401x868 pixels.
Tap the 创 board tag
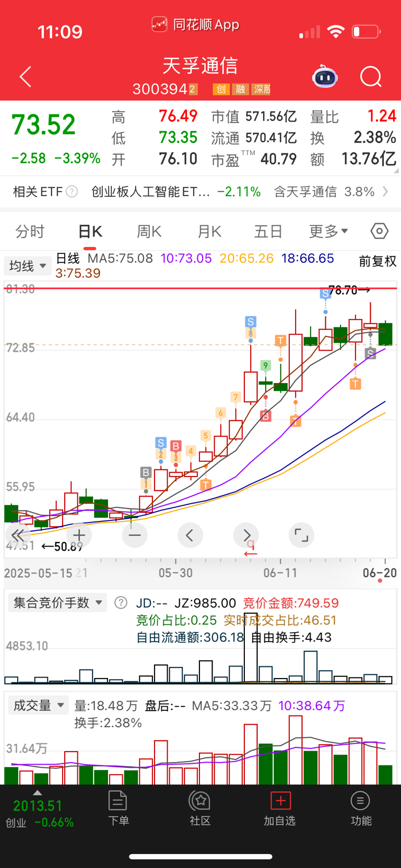point(221,89)
